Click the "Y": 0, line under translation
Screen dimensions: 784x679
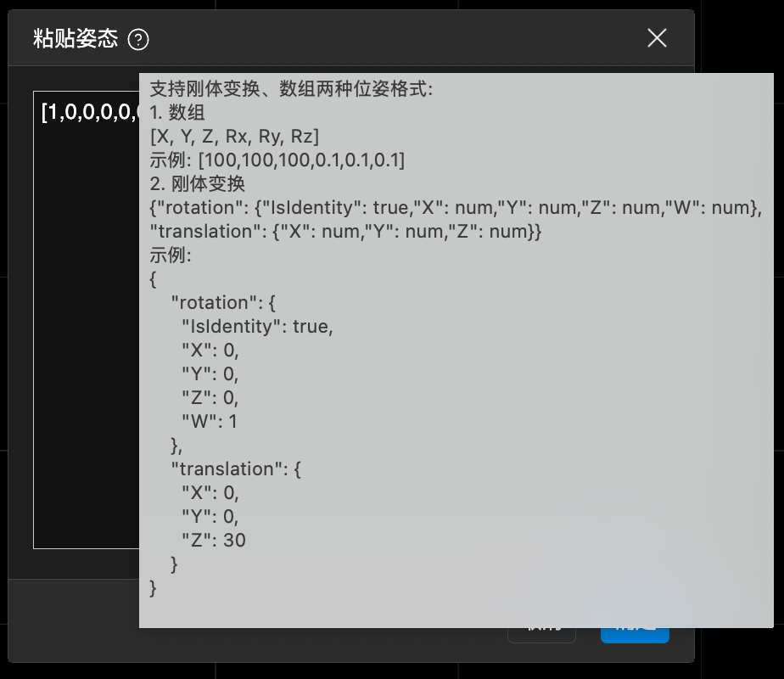pyautogui.click(x=210, y=516)
